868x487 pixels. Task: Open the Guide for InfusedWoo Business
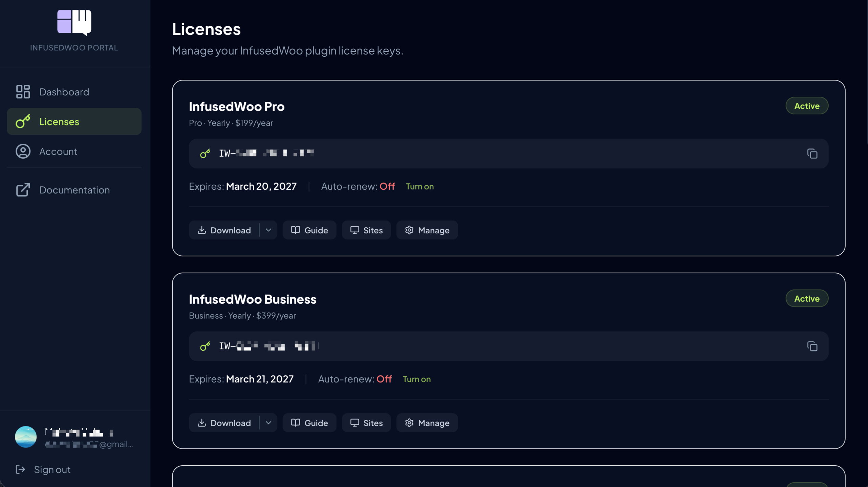309,423
